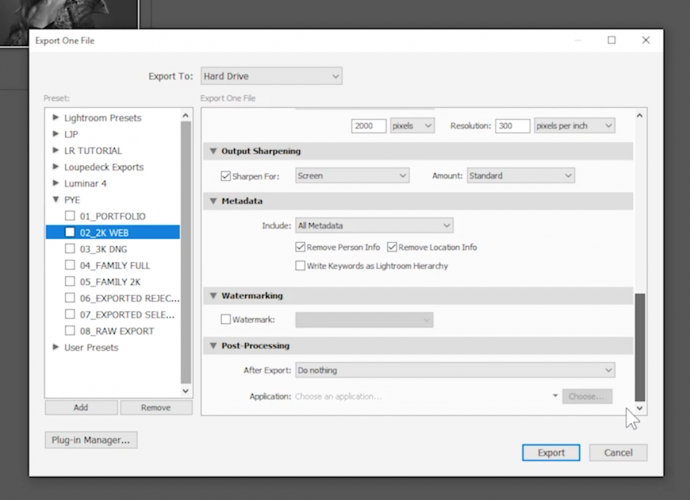The image size is (690, 500).
Task: Collapse the PYE preset folder
Action: click(x=55, y=199)
